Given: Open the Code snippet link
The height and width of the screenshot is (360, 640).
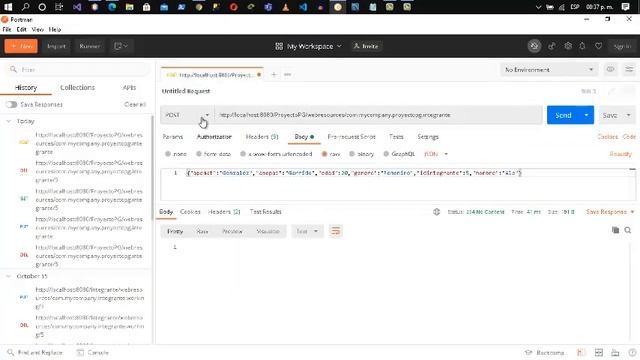Looking at the screenshot, I should pos(629,137).
